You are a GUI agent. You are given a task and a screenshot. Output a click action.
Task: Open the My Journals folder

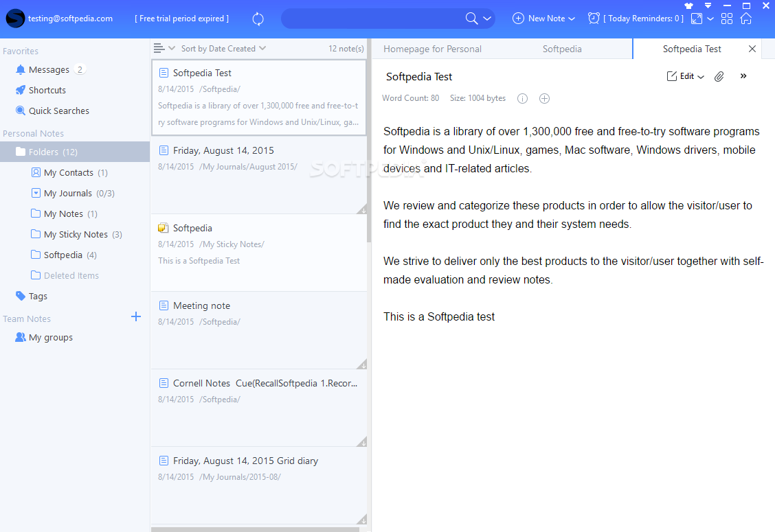[72, 193]
